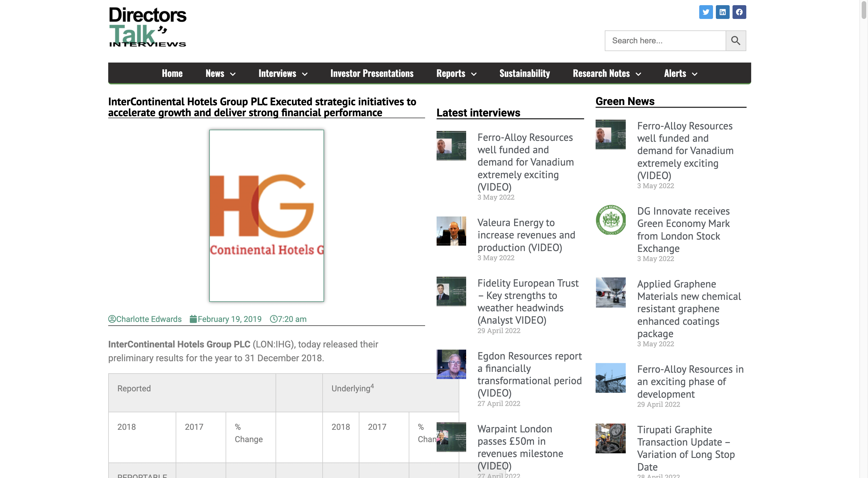Click Valeura Energy interview thumbnail
The height and width of the screenshot is (478, 868).
(451, 231)
